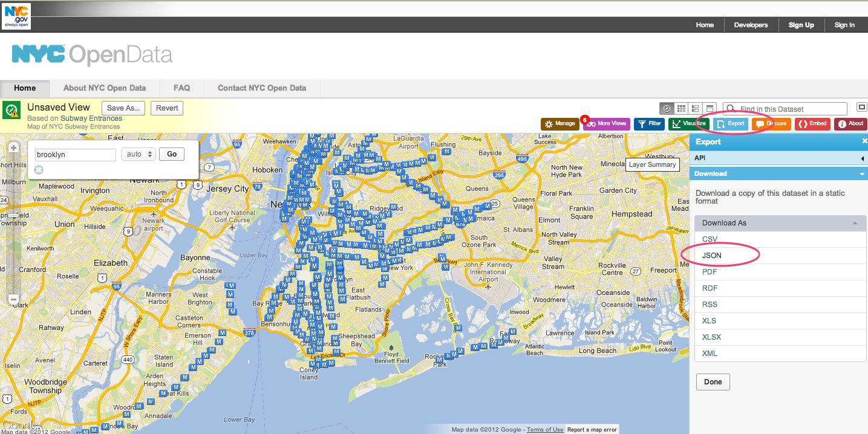Click the Filter icon
The image size is (868, 434).
648,123
